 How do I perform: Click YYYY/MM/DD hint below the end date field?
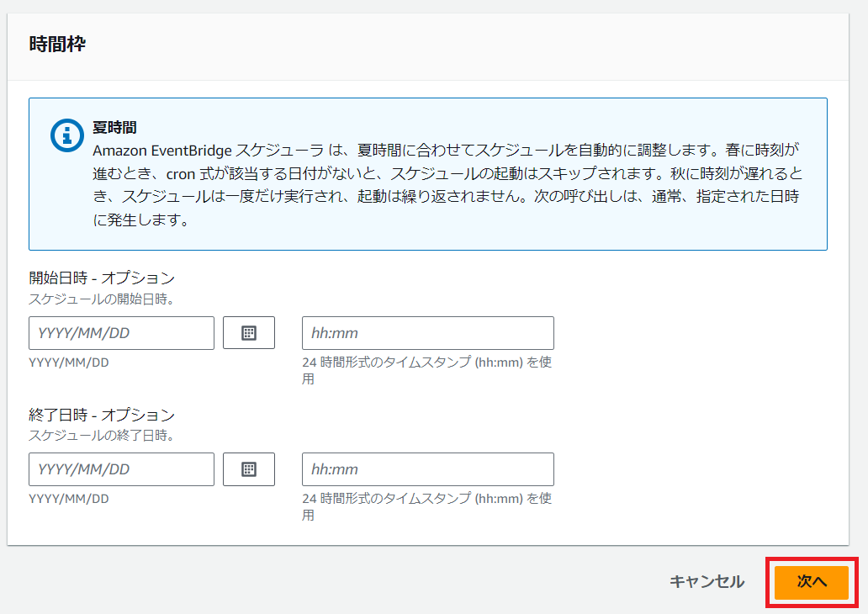(69, 499)
